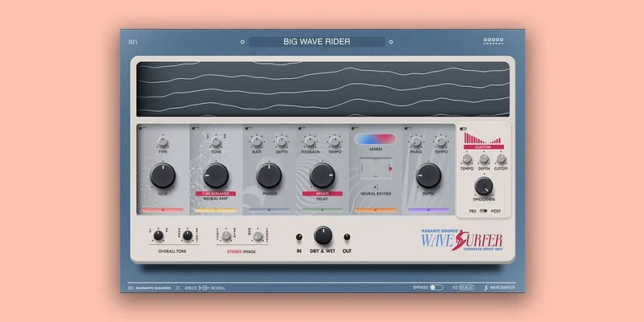Click the left OVERALL TONE knob

tap(158, 235)
